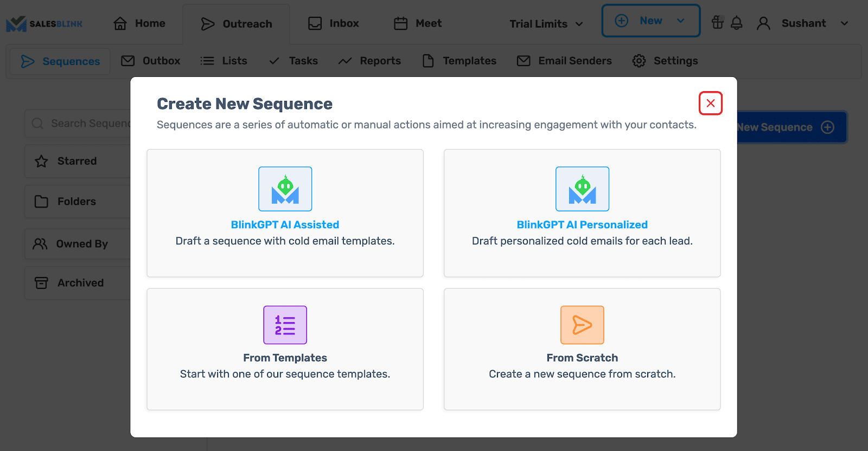Click the Settings gear icon
The width and height of the screenshot is (868, 451).
tap(639, 61)
